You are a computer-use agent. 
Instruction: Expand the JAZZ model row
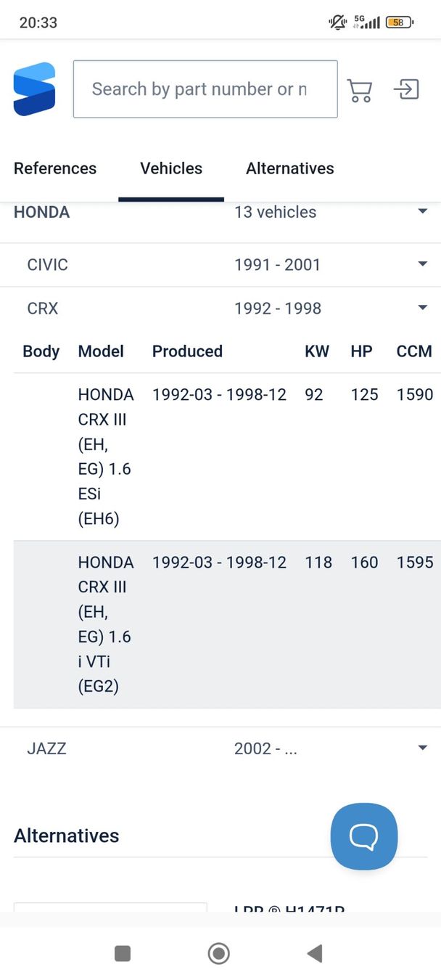click(422, 748)
